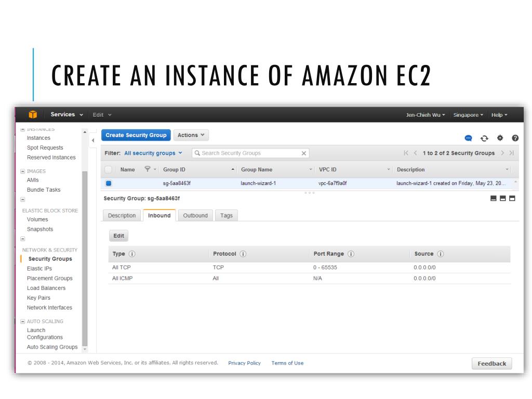Image resolution: width=532 pixels, height=399 pixels.
Task: Select Security Groups in the sidebar
Action: coord(50,259)
